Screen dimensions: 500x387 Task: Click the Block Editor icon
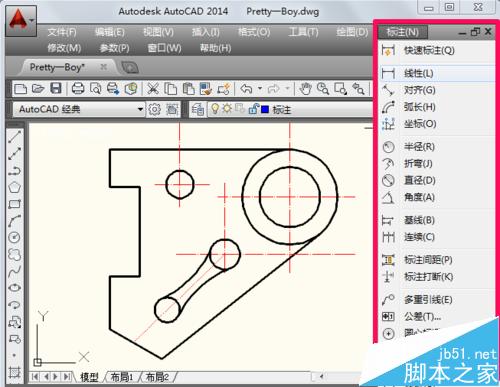pyautogui.click(x=224, y=89)
